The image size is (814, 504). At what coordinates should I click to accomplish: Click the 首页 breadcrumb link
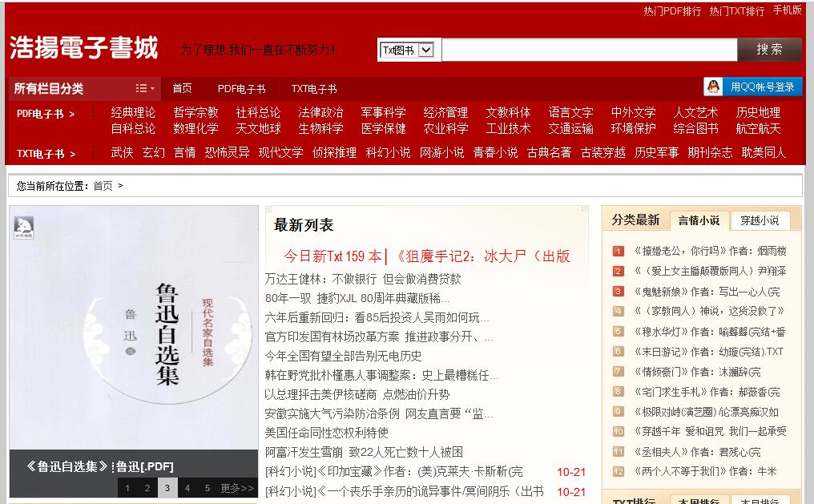pyautogui.click(x=103, y=186)
